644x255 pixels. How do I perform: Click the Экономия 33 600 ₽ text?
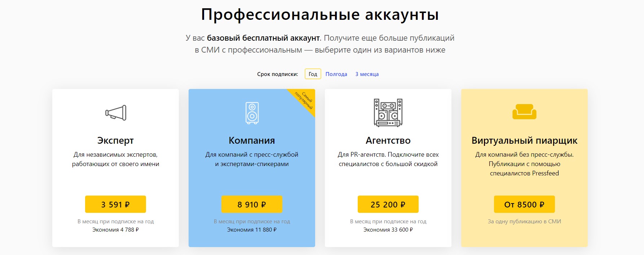click(388, 230)
